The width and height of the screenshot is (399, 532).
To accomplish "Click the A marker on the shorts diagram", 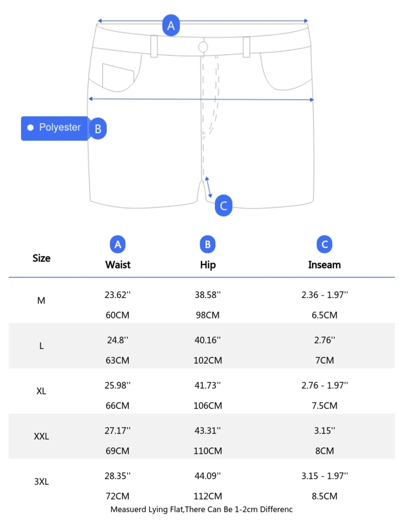I will pos(171,25).
